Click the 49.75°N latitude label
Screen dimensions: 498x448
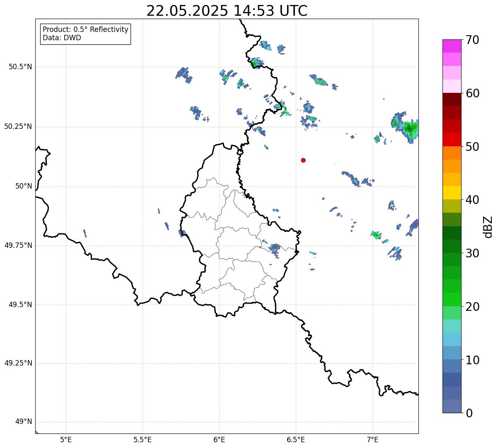[18, 245]
